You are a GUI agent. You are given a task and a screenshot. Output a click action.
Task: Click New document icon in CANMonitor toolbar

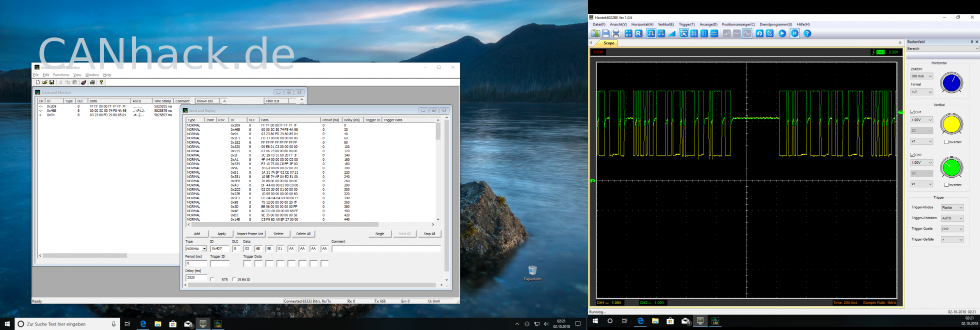[x=37, y=82]
